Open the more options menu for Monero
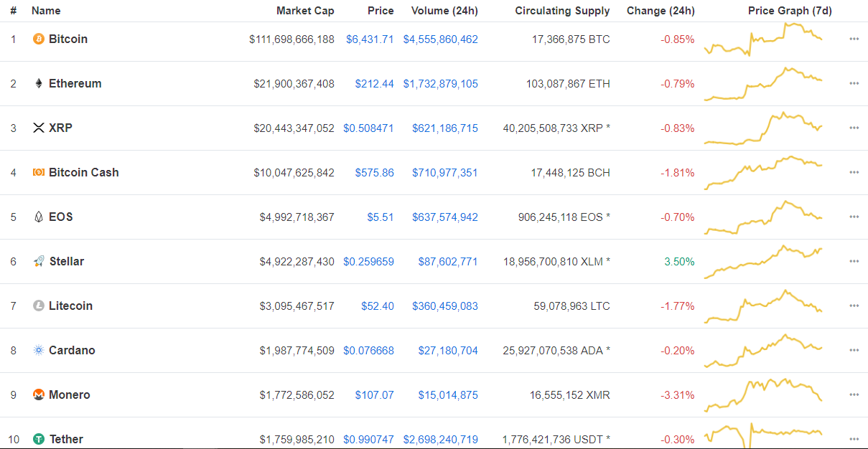 click(854, 395)
